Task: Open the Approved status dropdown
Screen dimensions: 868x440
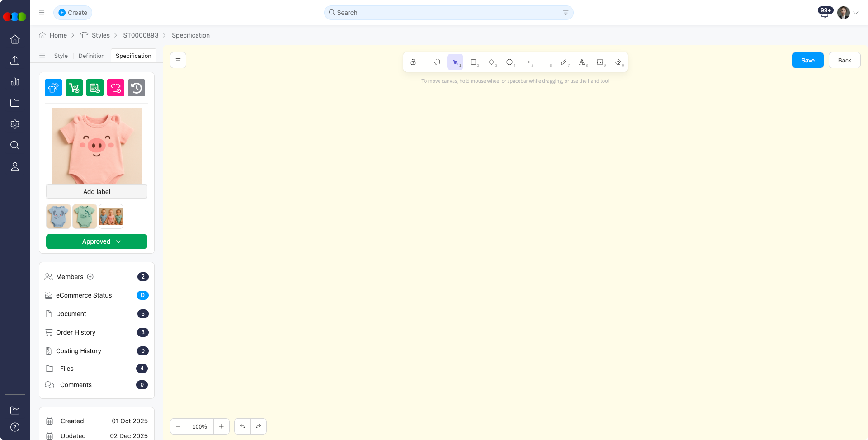Action: [x=96, y=241]
